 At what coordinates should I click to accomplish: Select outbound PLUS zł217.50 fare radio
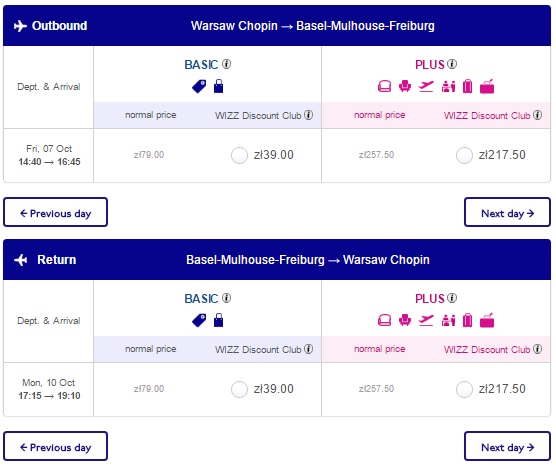click(x=464, y=155)
